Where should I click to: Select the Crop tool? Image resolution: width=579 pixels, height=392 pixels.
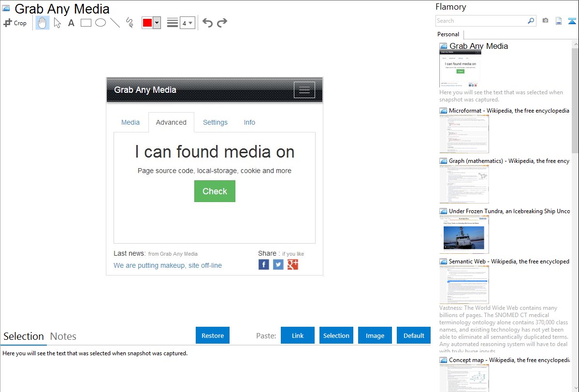coord(15,23)
